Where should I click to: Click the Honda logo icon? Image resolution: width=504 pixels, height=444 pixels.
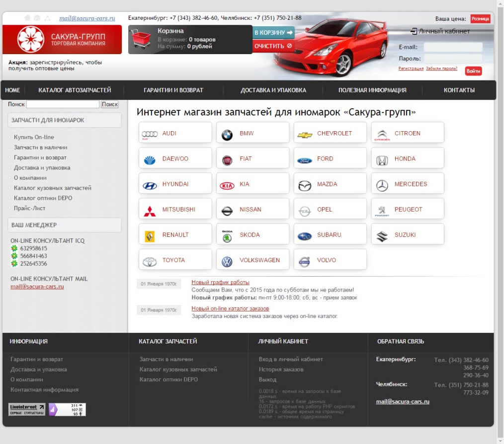click(x=382, y=160)
